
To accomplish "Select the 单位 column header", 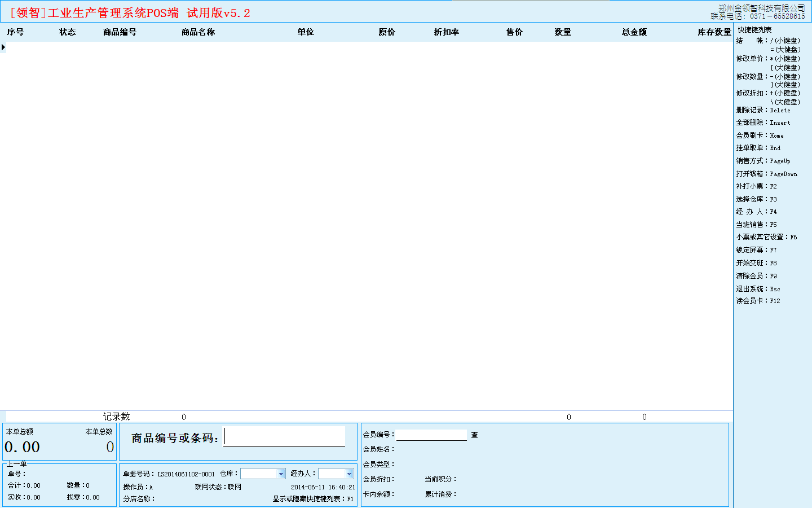I will [x=306, y=32].
